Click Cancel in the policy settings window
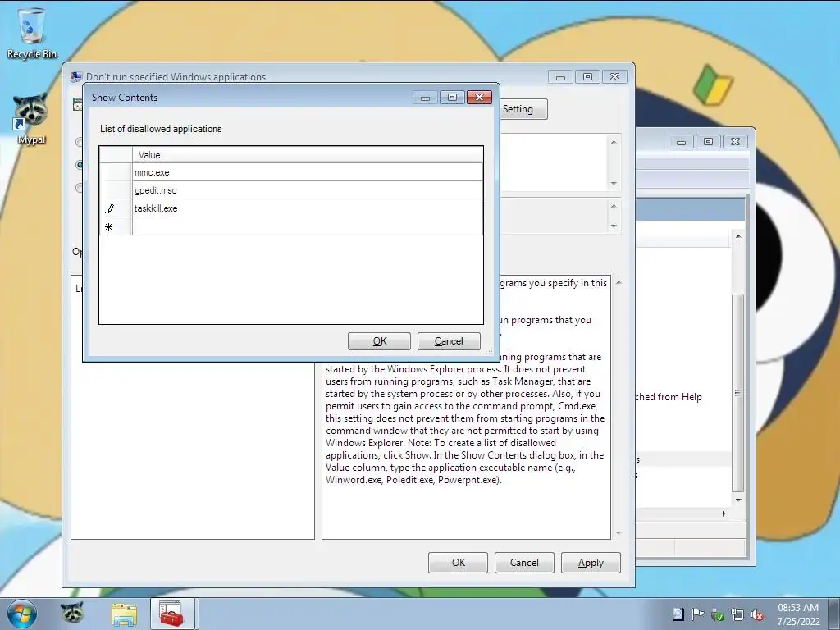The height and width of the screenshot is (630, 840). (524, 563)
